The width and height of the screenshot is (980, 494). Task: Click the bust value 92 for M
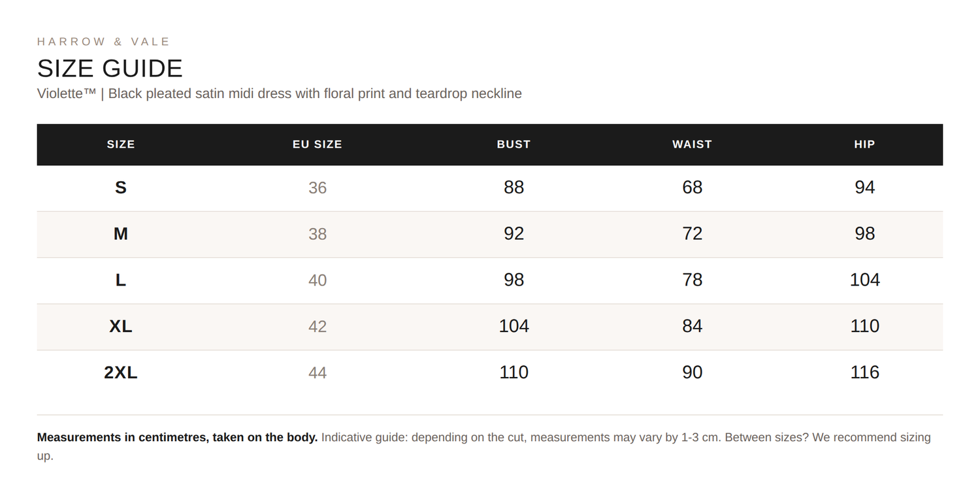514,234
